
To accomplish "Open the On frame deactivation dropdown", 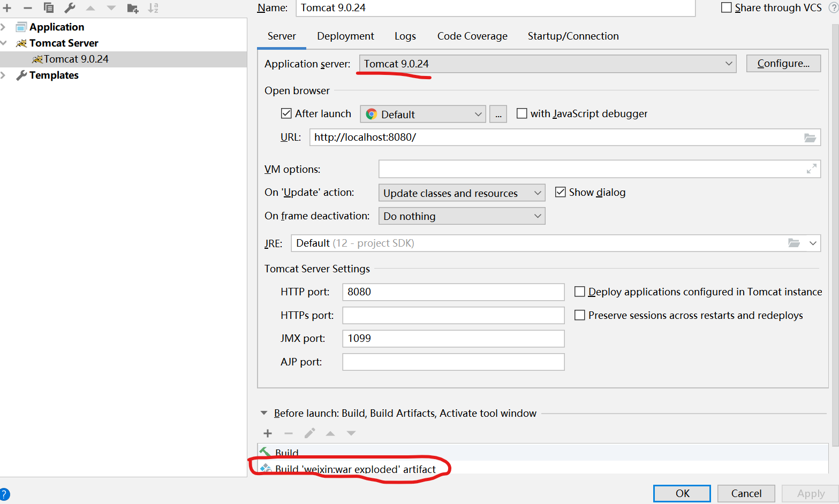I will [462, 216].
